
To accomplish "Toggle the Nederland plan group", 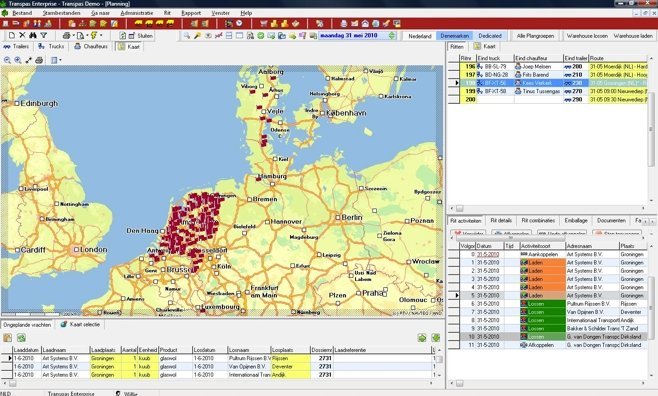I will [x=420, y=36].
